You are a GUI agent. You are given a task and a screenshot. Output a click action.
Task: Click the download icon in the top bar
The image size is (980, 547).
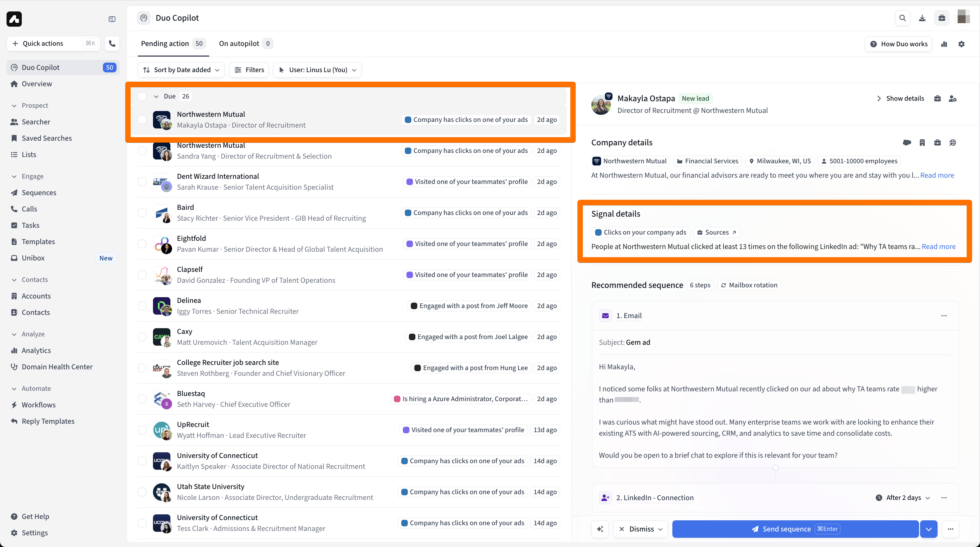coord(922,18)
